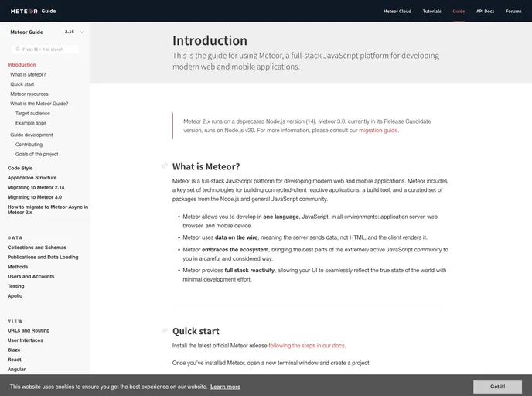Click bold text 'one language'

coord(281,217)
